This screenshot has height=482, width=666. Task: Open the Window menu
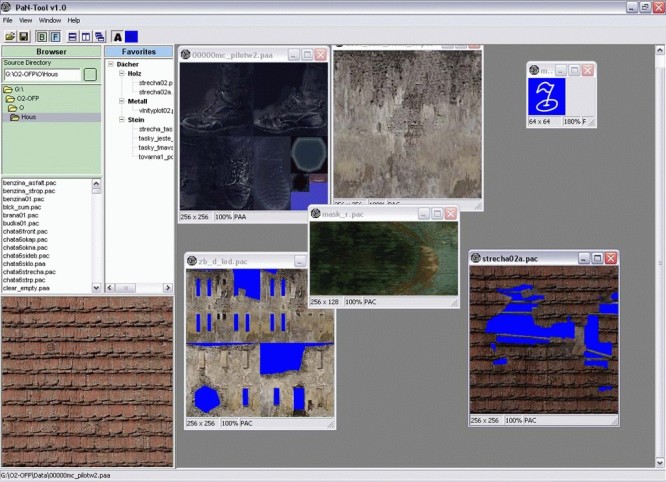pos(49,20)
